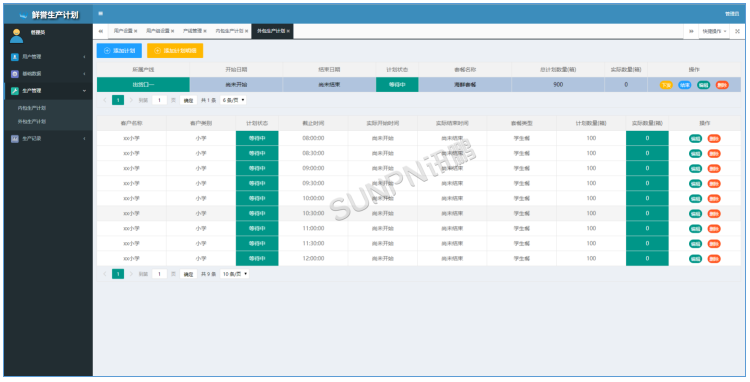Open the 6条/页 page-size dropdown
The image size is (750, 382).
pos(234,100)
